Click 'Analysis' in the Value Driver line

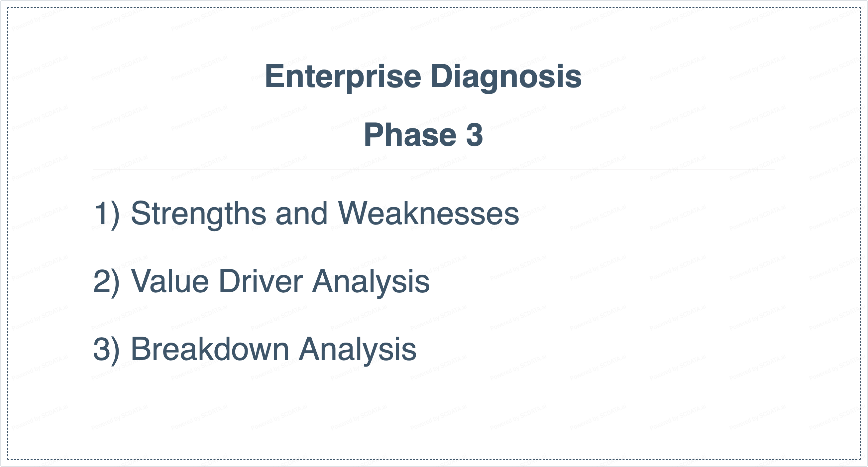coord(371,281)
